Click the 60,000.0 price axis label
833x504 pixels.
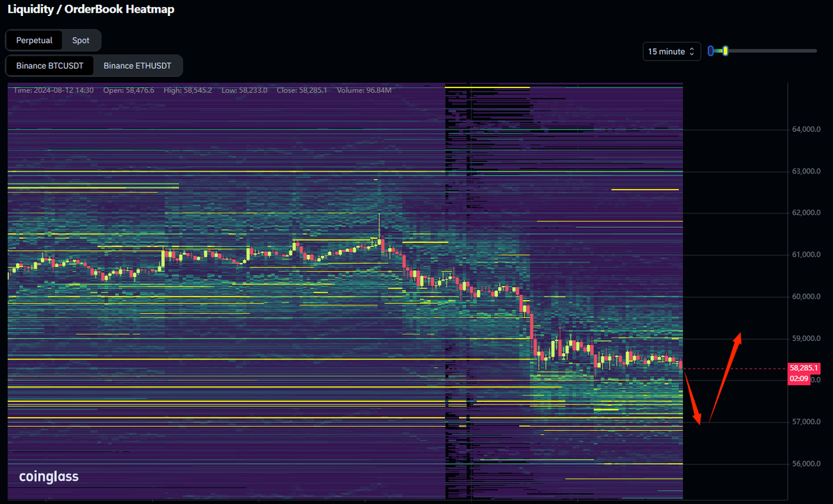pyautogui.click(x=807, y=296)
